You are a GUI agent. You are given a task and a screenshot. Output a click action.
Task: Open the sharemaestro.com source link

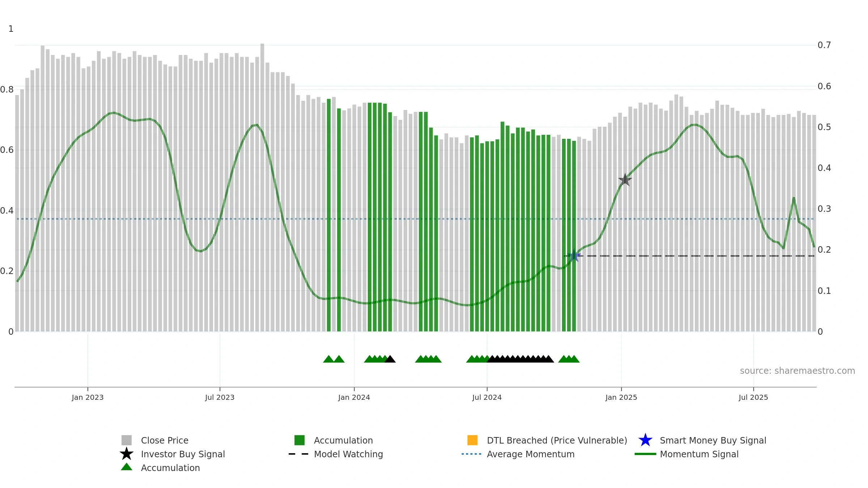point(797,371)
